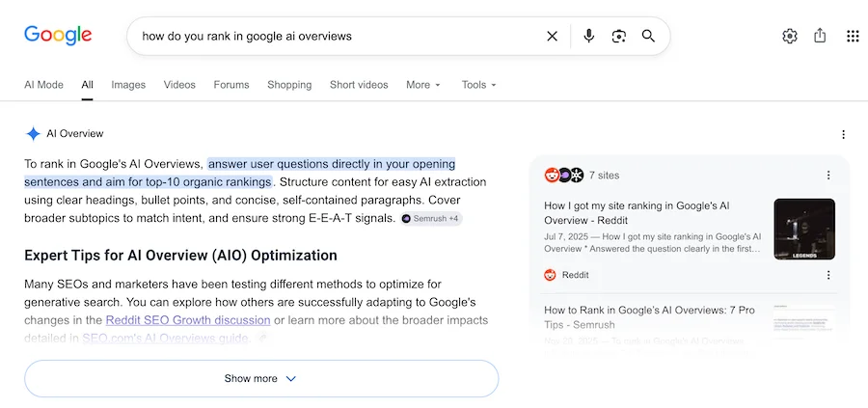Click the Jul 7, 2025 snippet text
The width and height of the screenshot is (868, 408).
coord(653,242)
